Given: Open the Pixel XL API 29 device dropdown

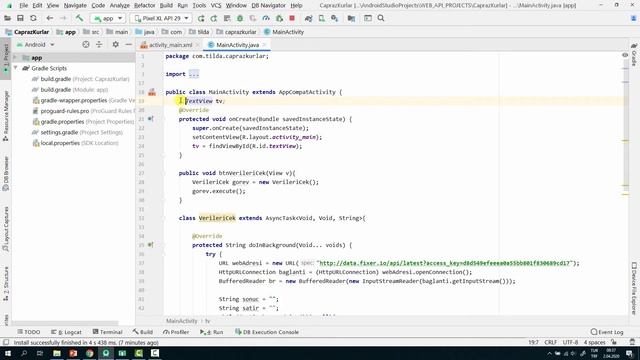Looking at the screenshot, I should (161, 18).
